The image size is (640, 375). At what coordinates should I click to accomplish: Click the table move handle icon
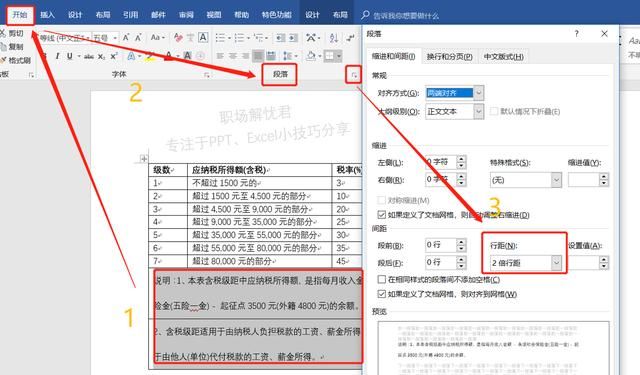click(x=144, y=159)
